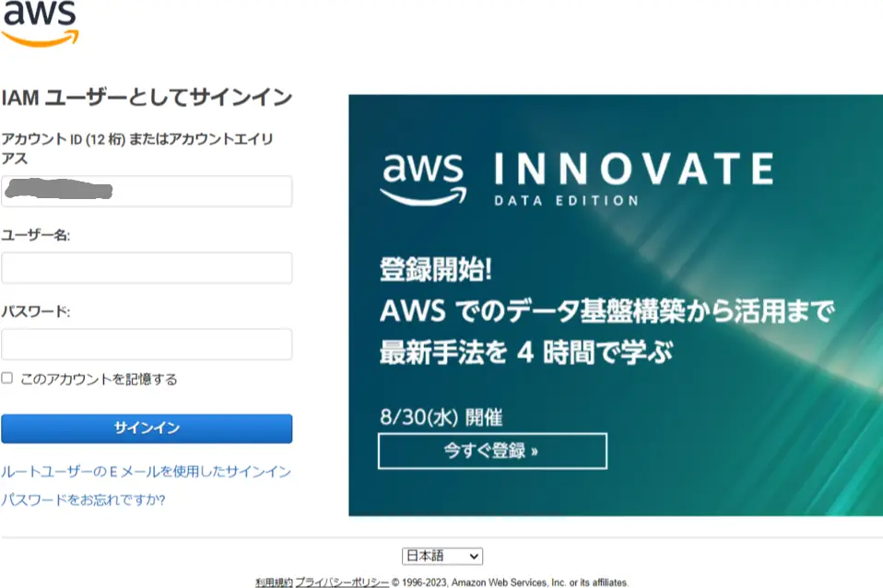
Task: Click the account ID input field
Action: click(x=147, y=191)
